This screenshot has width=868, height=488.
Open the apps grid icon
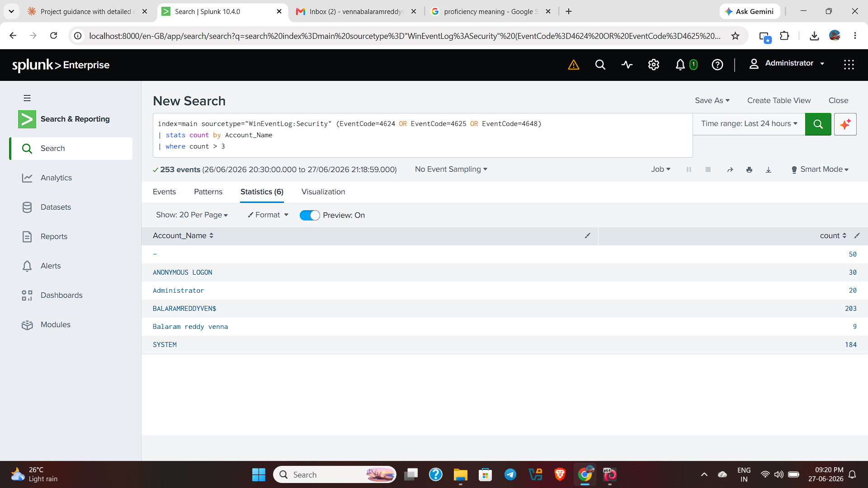click(x=849, y=65)
